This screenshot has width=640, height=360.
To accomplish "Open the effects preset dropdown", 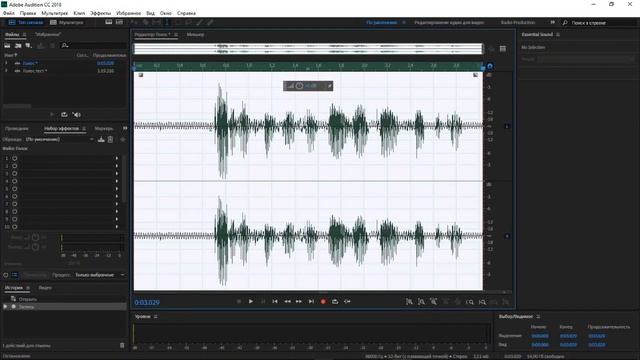I will [60, 140].
